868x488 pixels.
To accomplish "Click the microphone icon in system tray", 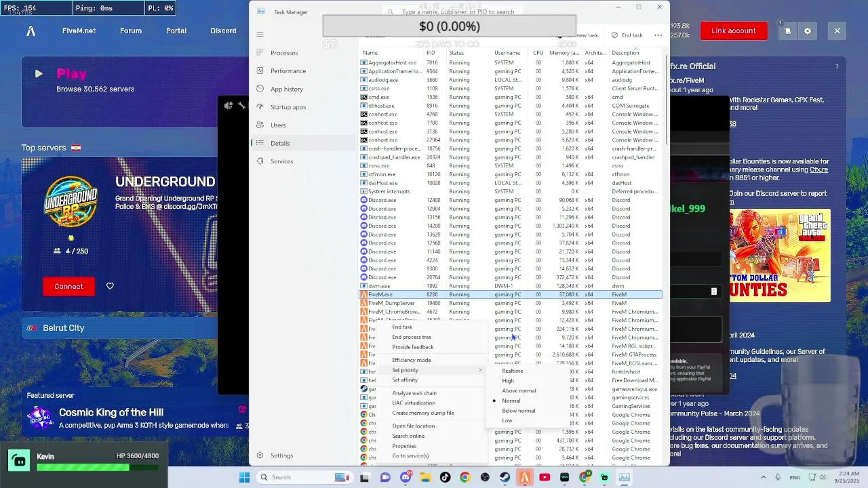I will pyautogui.click(x=778, y=477).
